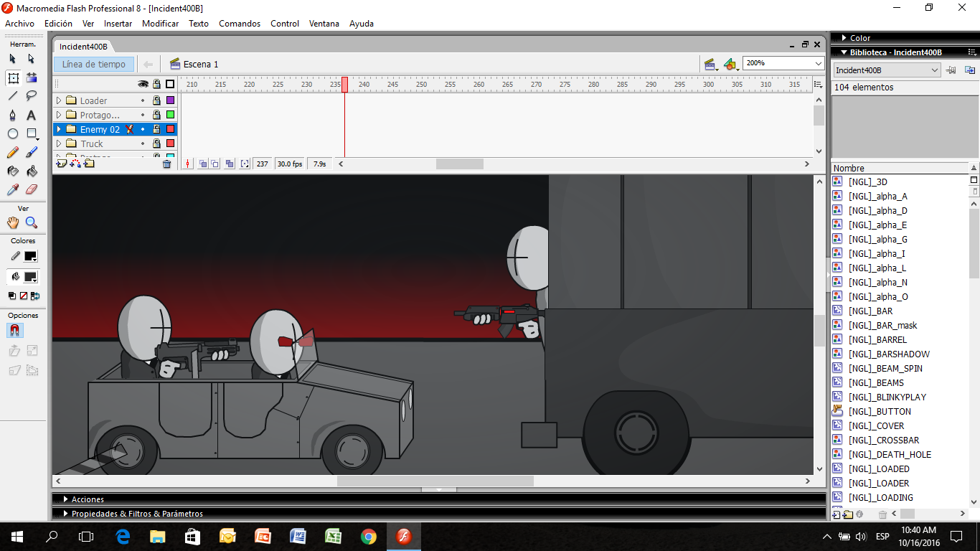Select the Subselection tool

32,59
